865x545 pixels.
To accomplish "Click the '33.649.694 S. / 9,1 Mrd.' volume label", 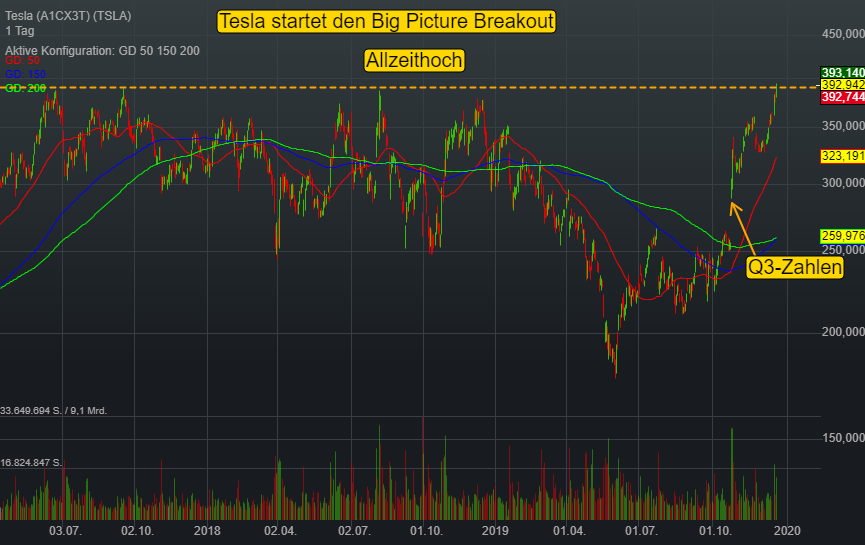I will [54, 411].
